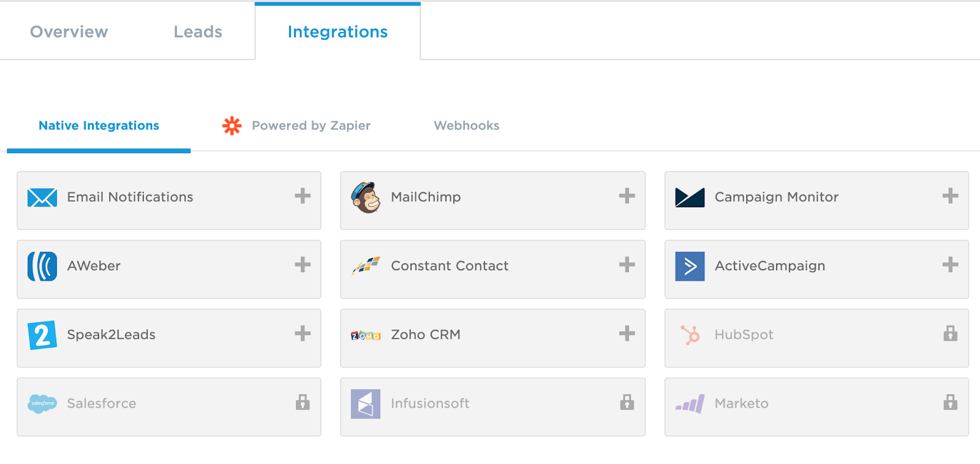The width and height of the screenshot is (980, 464).
Task: Click the lock icon on HubSpot
Action: pos(950,333)
